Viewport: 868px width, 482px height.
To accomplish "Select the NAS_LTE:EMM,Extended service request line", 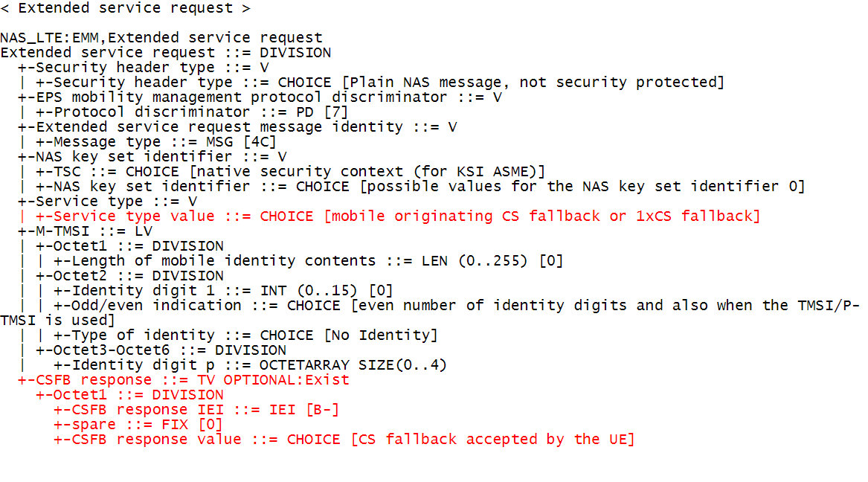I will tap(161, 38).
